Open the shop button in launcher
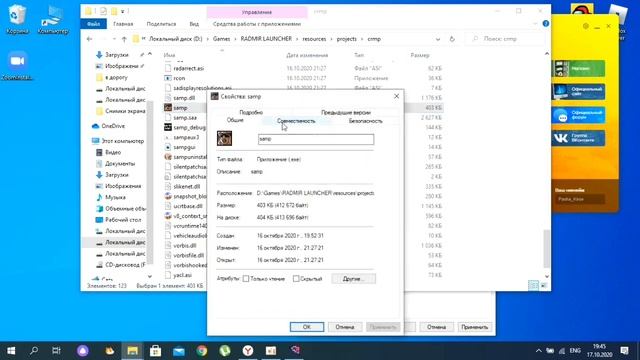 tap(579, 69)
